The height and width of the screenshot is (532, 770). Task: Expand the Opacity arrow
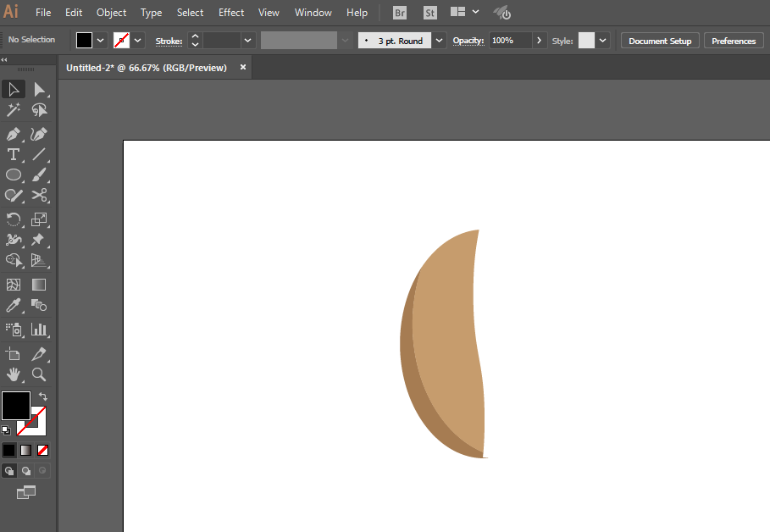point(540,41)
